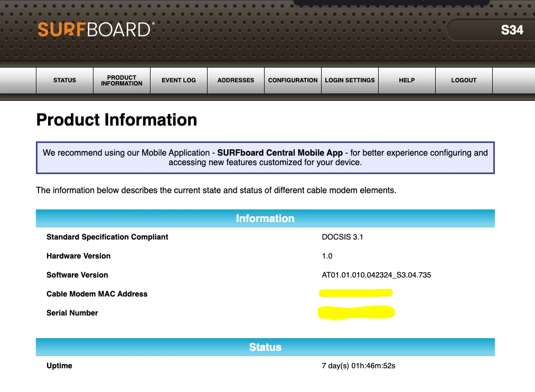Select the Product Information tab
This screenshot has width=535, height=392.
coord(121,80)
